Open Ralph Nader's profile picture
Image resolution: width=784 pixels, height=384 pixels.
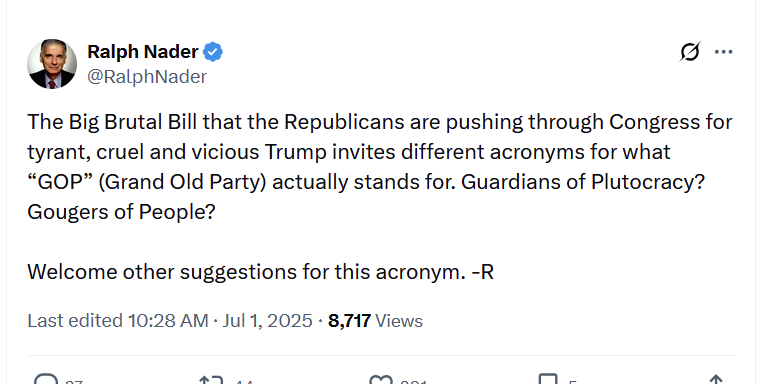pos(52,64)
